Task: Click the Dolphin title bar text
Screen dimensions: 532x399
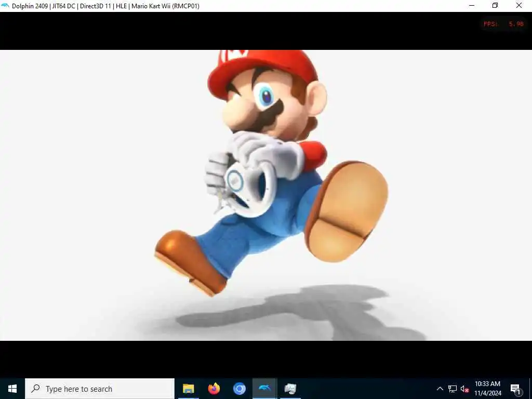Action: [x=105, y=6]
